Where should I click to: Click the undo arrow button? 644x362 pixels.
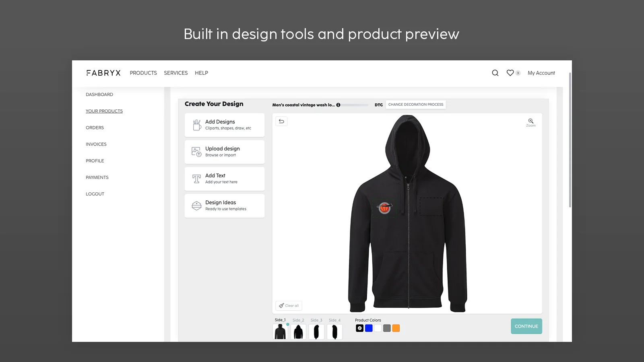click(x=281, y=121)
